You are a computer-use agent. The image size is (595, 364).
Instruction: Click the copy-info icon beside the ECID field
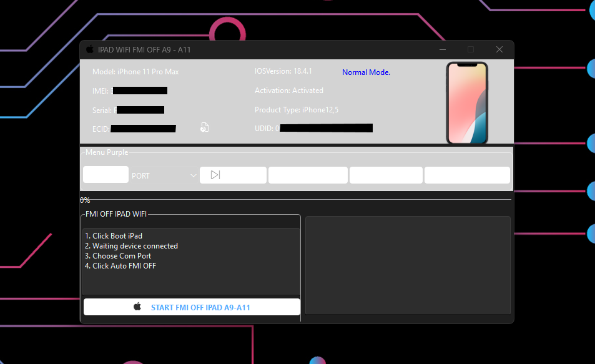coord(205,127)
